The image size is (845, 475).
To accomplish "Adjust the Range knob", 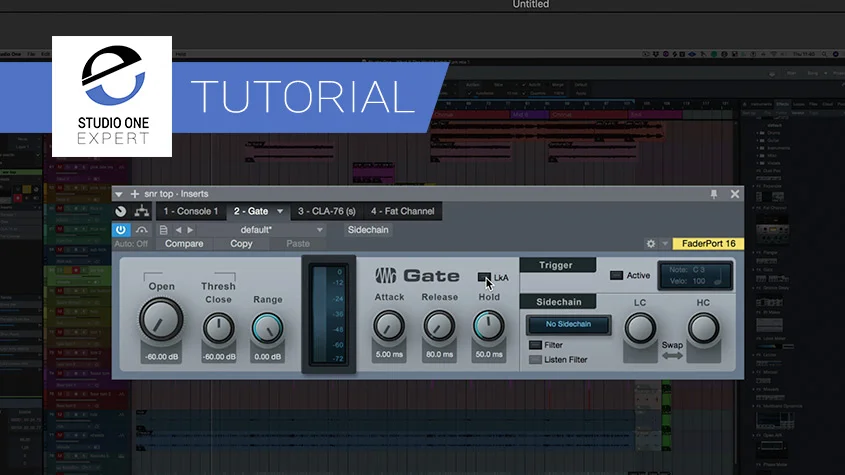I will pos(267,328).
